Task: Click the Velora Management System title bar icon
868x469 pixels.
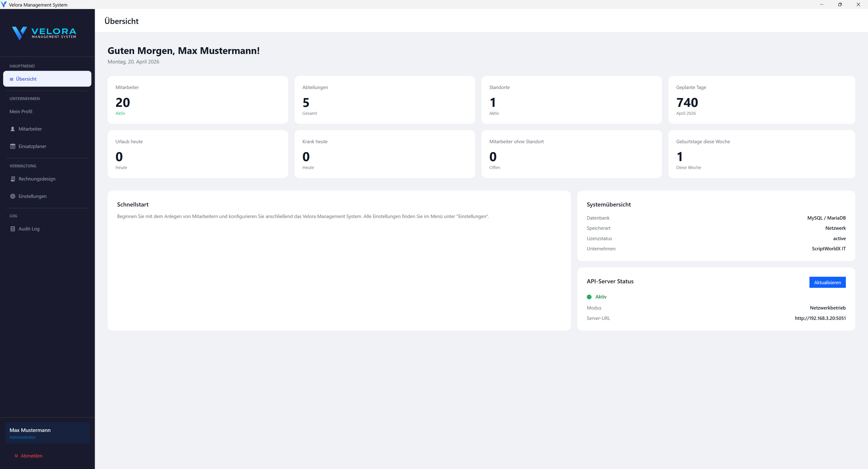Action: click(4, 4)
